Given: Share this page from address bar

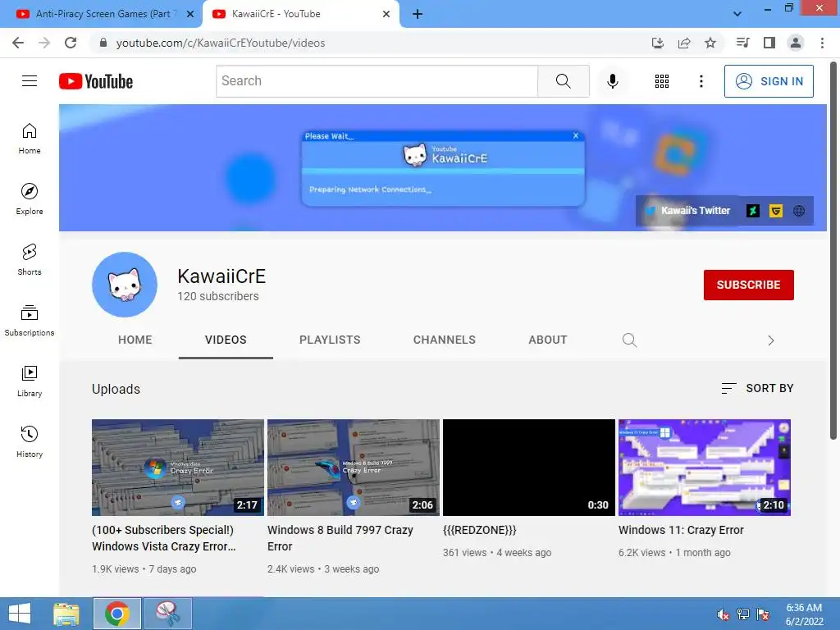Looking at the screenshot, I should click(x=684, y=43).
